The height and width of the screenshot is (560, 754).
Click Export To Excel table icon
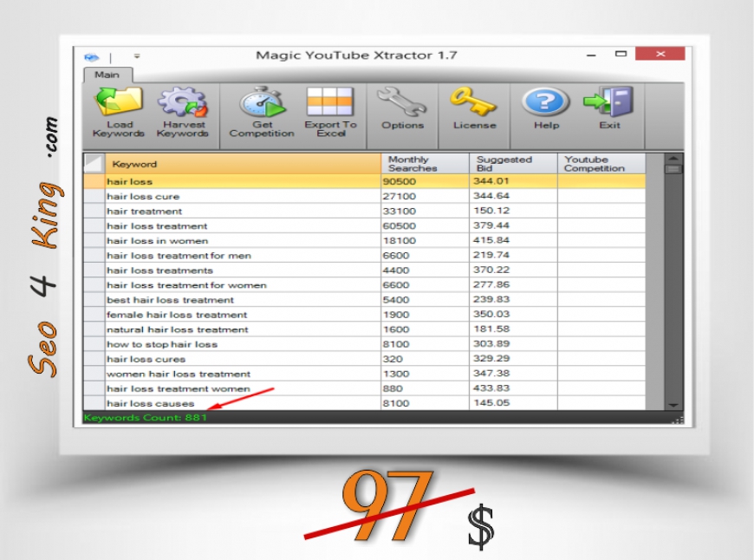pyautogui.click(x=330, y=101)
